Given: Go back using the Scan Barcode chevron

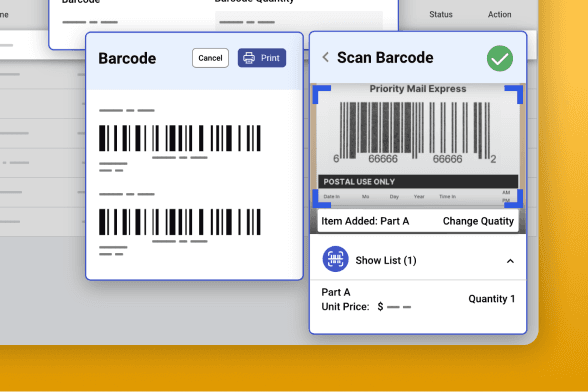Looking at the screenshot, I should pos(326,57).
